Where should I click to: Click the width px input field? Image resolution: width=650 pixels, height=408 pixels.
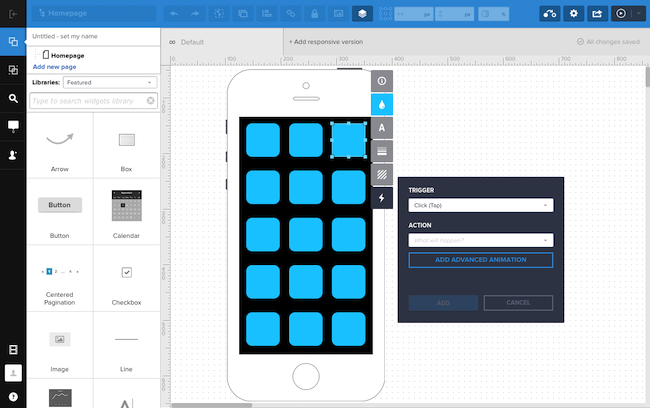coord(413,14)
